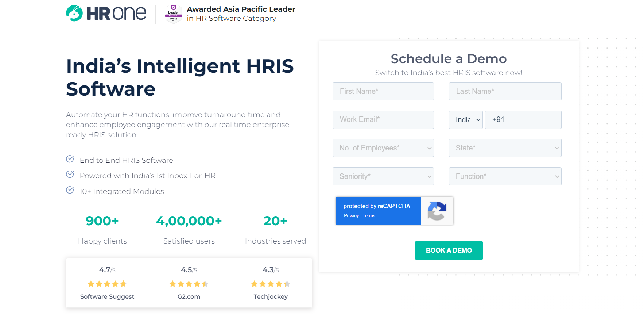Focus the First Name field
Viewport: 644px width, 314px height.
click(383, 91)
